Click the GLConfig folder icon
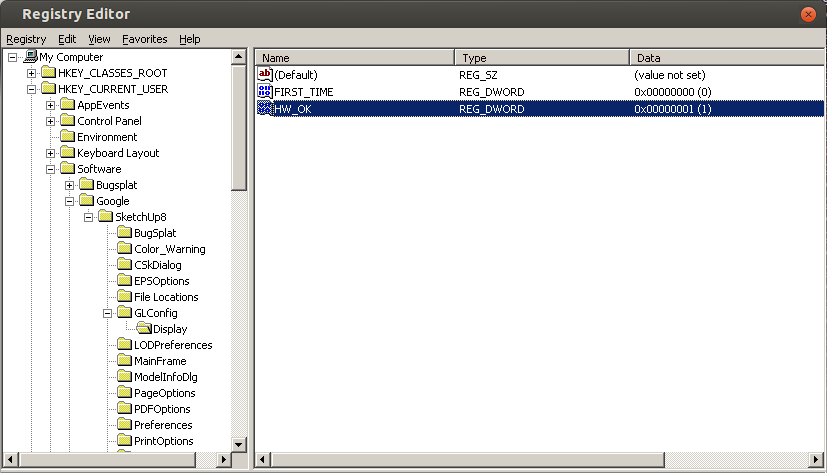The image size is (827, 473). click(124, 313)
